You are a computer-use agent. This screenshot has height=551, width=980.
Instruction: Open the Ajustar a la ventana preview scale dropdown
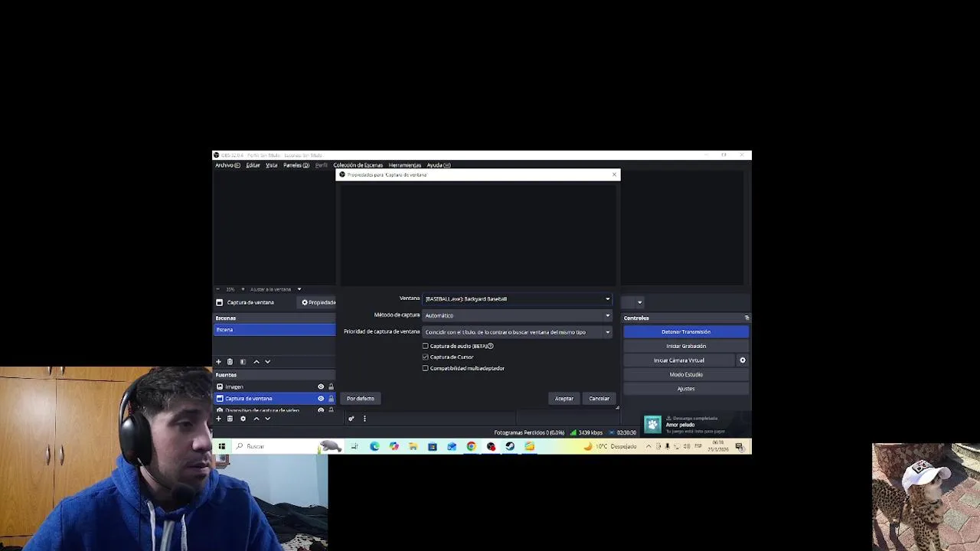pos(275,289)
